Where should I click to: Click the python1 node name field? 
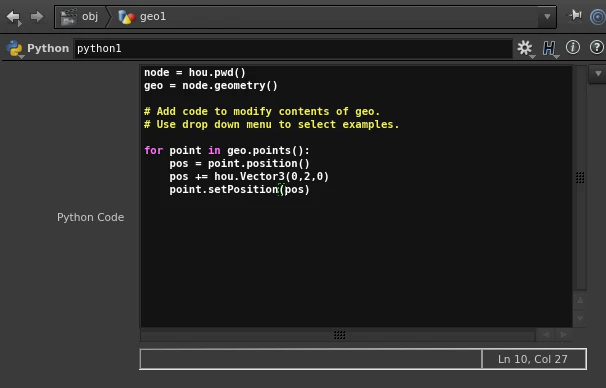(x=293, y=49)
